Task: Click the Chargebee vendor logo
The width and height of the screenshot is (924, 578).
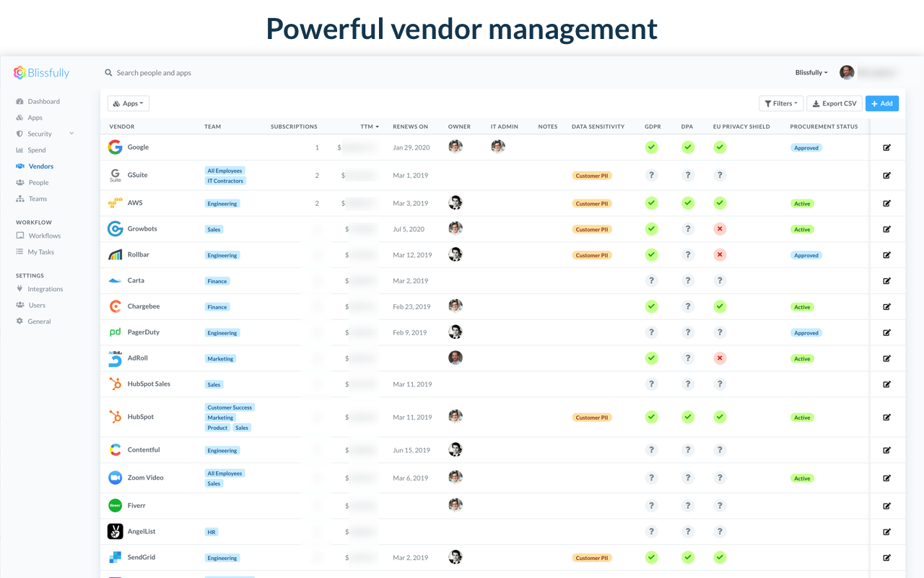Action: (115, 306)
